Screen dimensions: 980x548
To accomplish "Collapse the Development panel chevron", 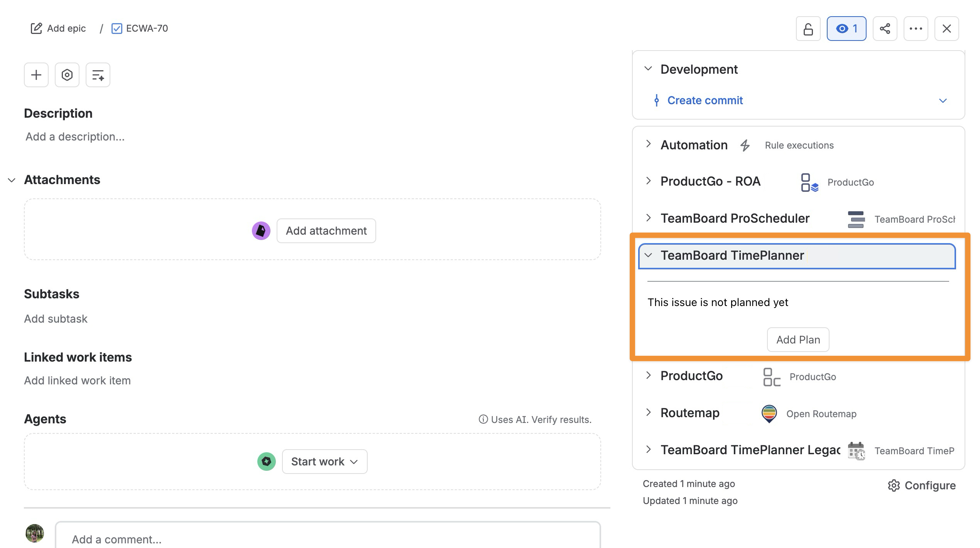I will click(x=648, y=69).
